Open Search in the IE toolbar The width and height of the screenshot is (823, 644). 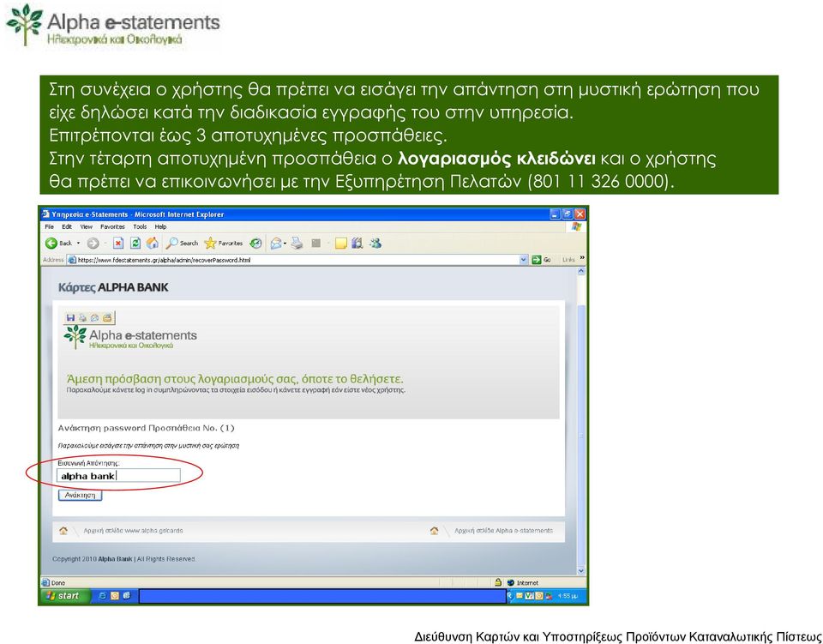(x=182, y=243)
